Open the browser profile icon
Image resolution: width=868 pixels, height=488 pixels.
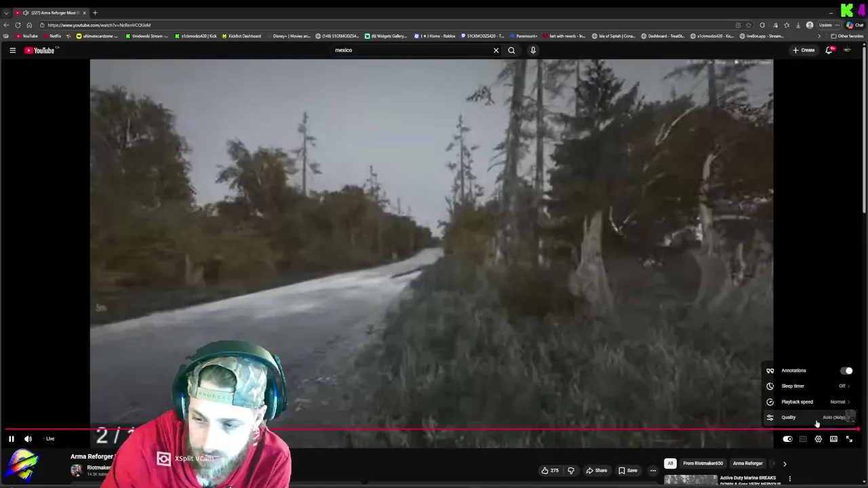tap(810, 25)
